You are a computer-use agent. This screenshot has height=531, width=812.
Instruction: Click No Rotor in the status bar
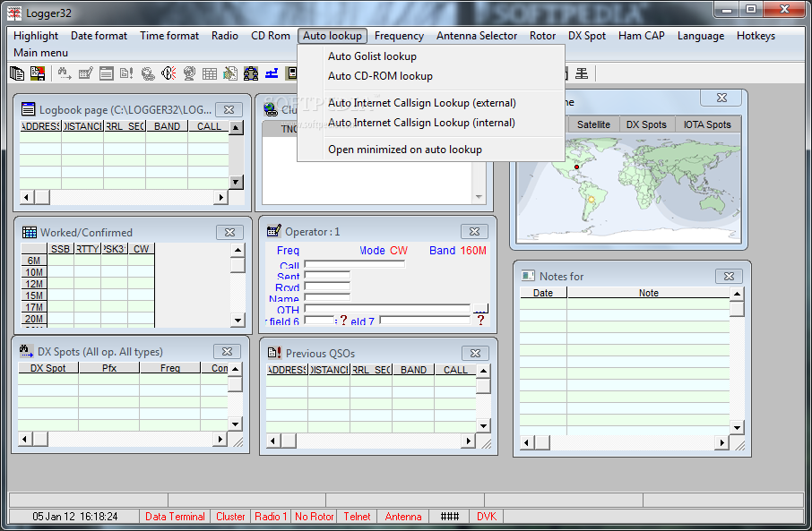tap(315, 517)
